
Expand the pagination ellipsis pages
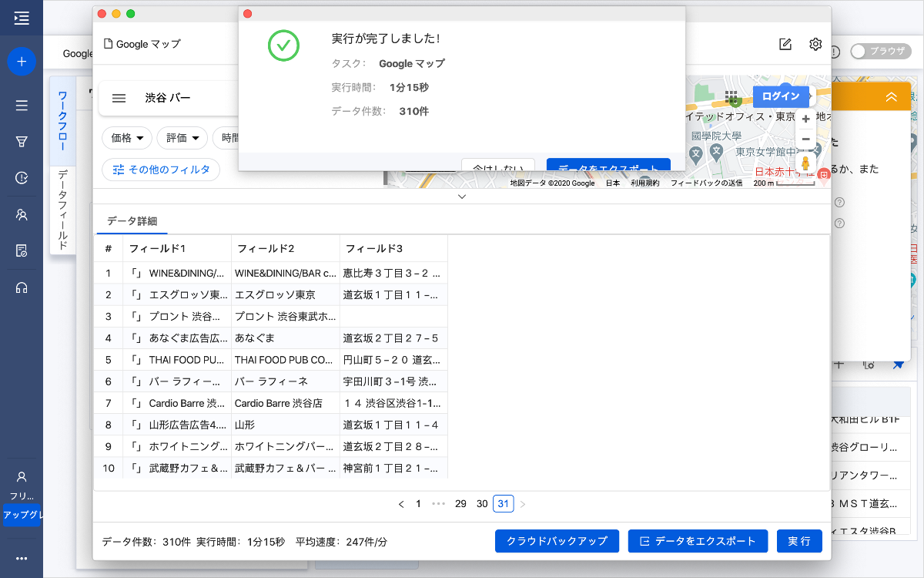439,504
